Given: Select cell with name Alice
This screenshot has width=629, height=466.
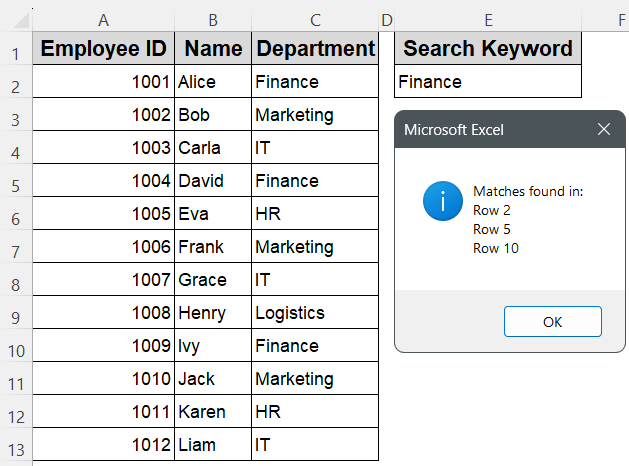Looking at the screenshot, I should tap(213, 82).
